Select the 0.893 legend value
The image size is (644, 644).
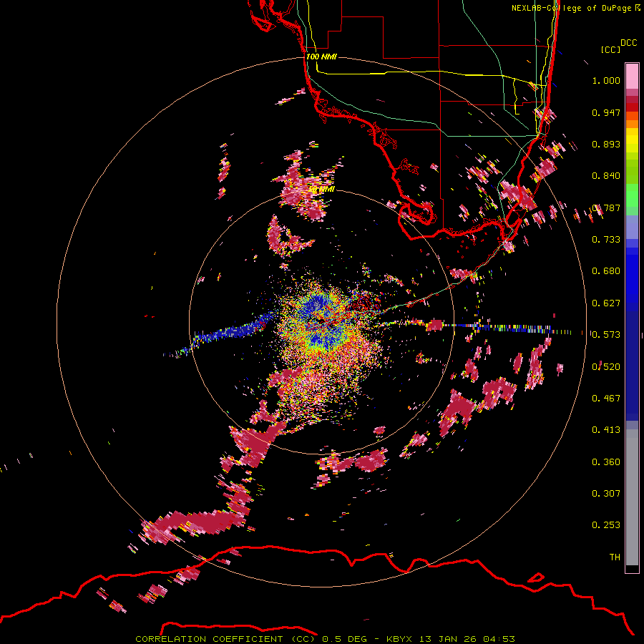pos(606,144)
